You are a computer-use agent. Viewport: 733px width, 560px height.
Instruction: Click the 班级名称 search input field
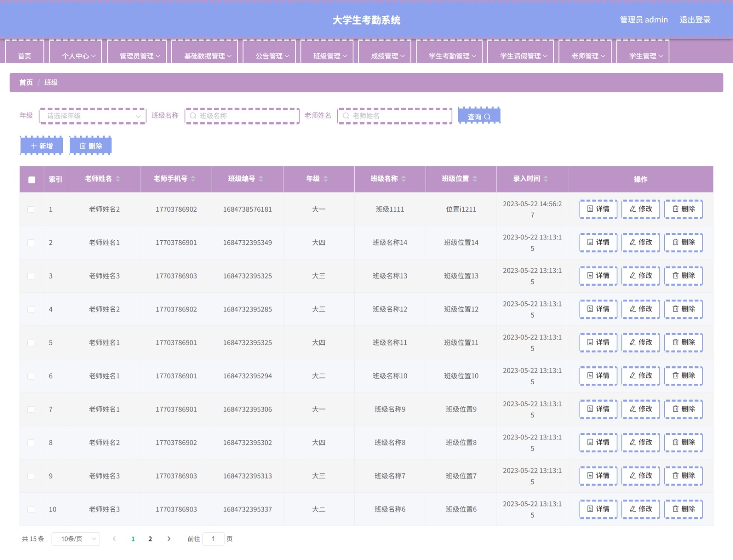click(x=242, y=116)
